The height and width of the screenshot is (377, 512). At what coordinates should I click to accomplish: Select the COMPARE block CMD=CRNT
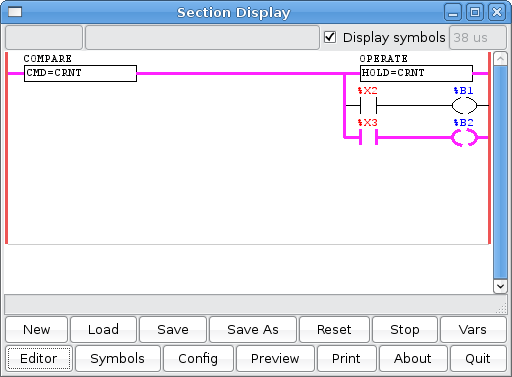click(x=80, y=73)
